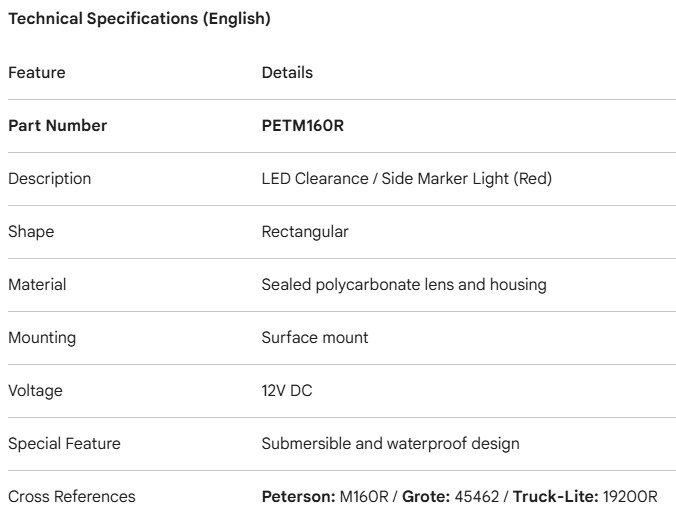
Task: Click Sealed polycarbonate lens and housing text
Action: pyautogui.click(x=404, y=285)
